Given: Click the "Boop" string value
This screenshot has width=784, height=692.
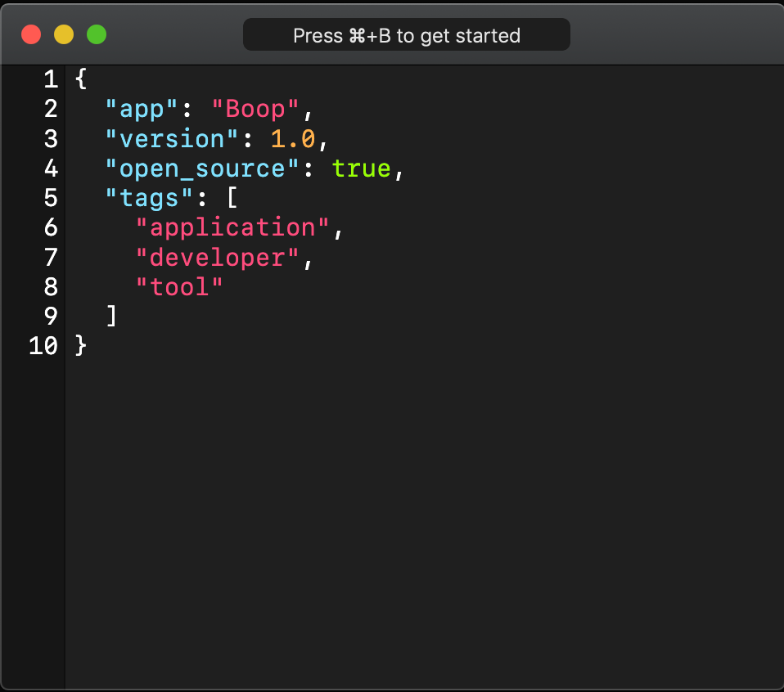Looking at the screenshot, I should click(255, 109).
